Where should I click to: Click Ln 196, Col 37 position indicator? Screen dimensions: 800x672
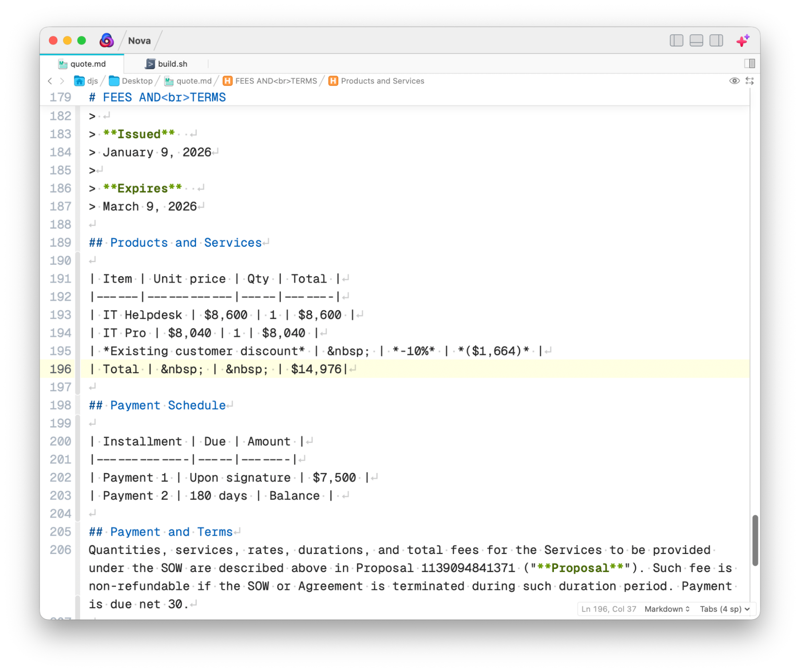[609, 609]
